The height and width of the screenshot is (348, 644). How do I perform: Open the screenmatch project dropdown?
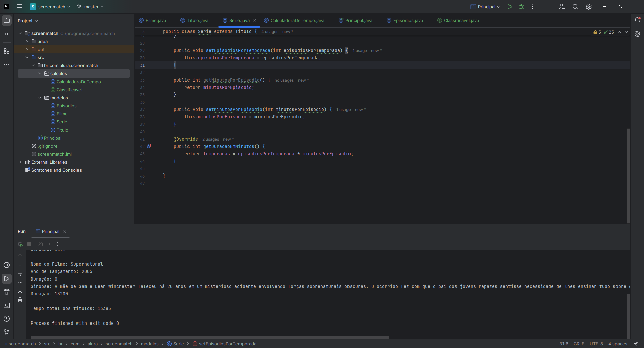[50, 7]
